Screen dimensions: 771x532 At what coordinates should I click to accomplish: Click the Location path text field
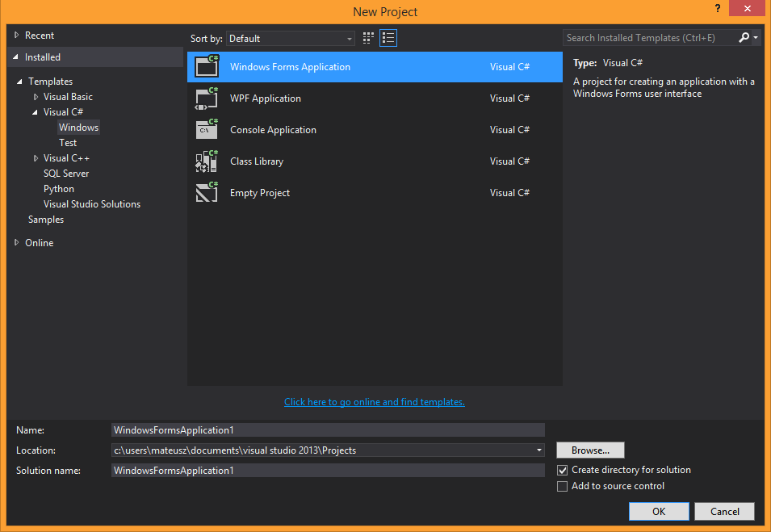coord(323,450)
